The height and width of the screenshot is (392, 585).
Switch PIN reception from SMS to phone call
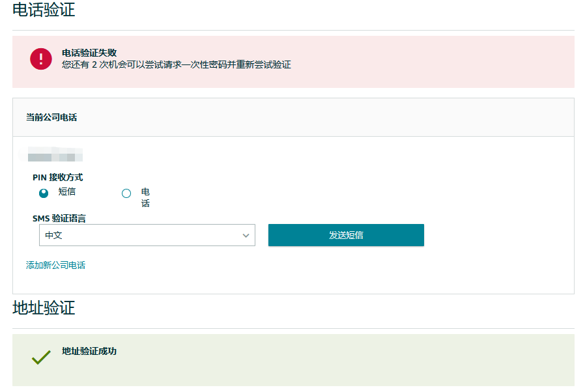126,193
